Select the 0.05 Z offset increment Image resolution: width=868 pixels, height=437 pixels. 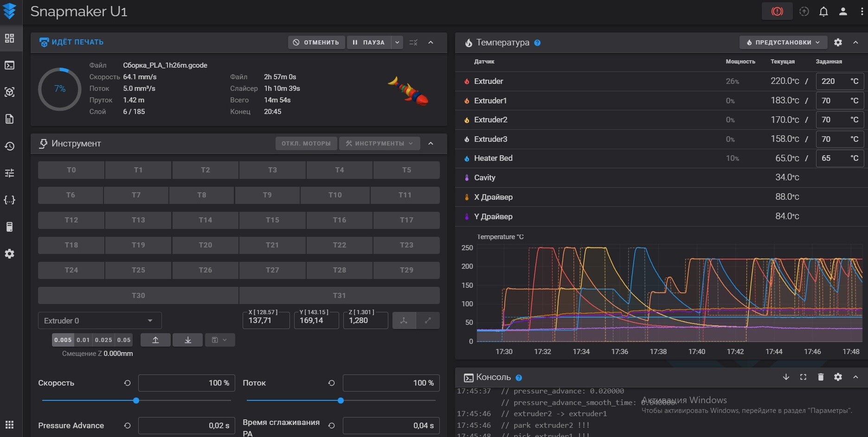[123, 340]
